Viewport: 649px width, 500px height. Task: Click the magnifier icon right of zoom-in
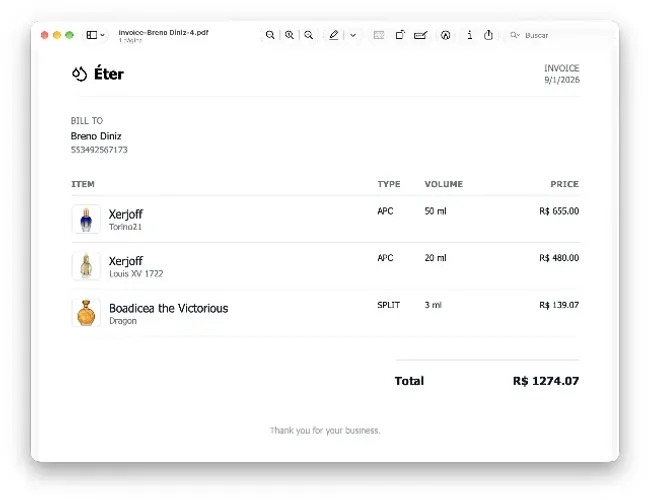pos(308,35)
